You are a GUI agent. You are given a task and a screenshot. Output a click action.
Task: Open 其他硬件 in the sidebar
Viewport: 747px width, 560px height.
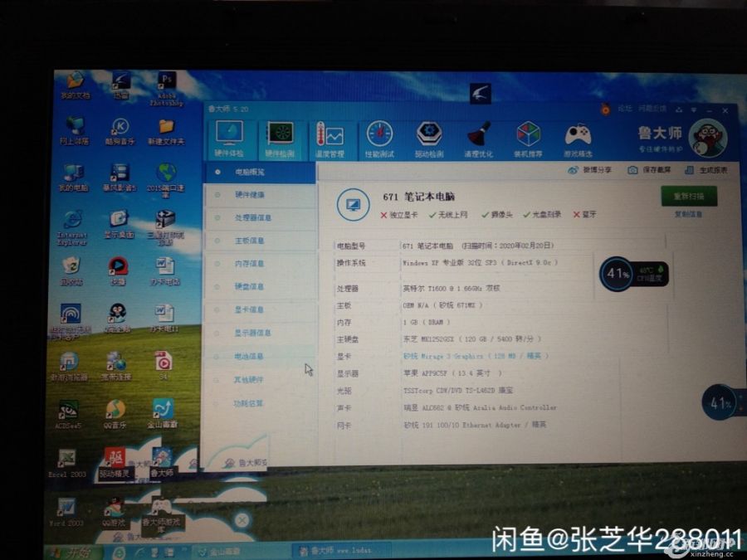(260, 379)
